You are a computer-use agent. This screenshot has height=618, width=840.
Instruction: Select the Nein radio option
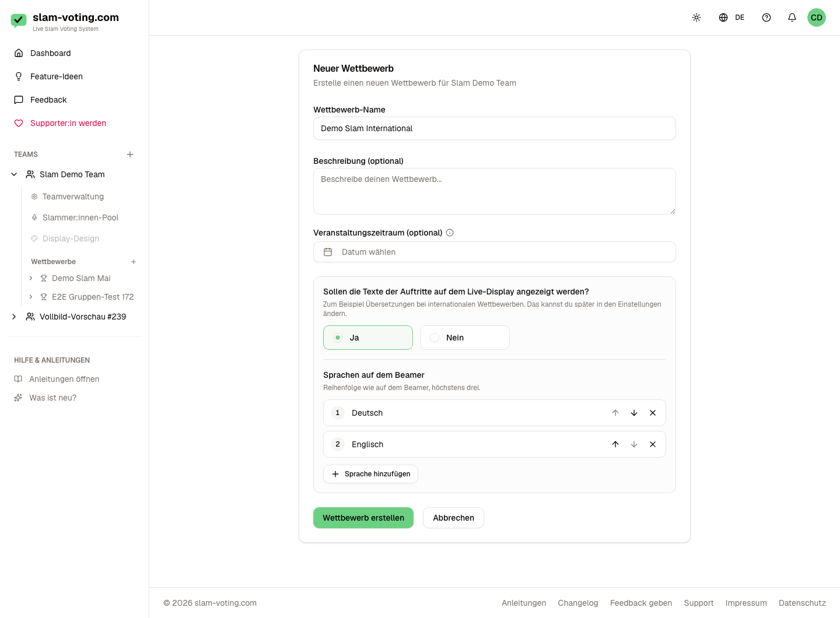[x=465, y=338]
